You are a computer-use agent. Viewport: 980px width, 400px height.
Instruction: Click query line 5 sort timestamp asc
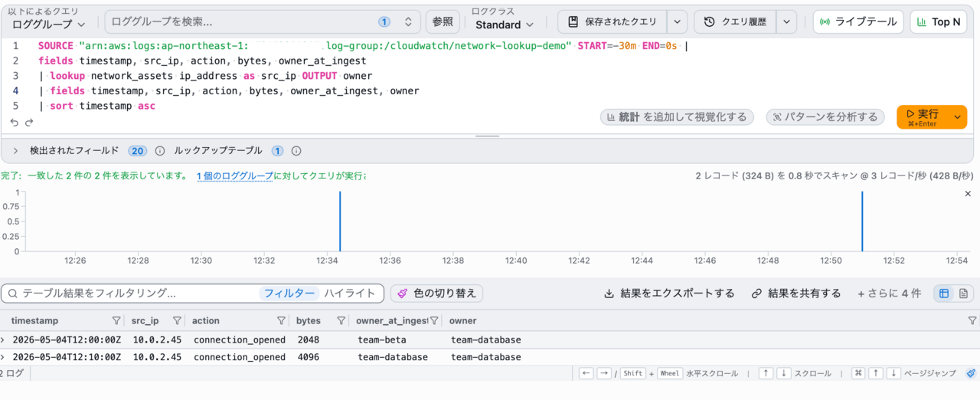(96, 106)
